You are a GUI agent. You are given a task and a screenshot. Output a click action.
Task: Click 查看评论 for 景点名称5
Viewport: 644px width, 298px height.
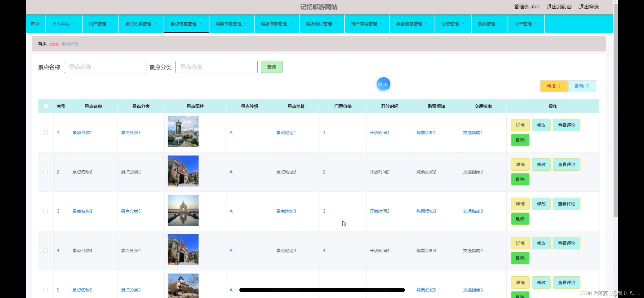tap(566, 283)
